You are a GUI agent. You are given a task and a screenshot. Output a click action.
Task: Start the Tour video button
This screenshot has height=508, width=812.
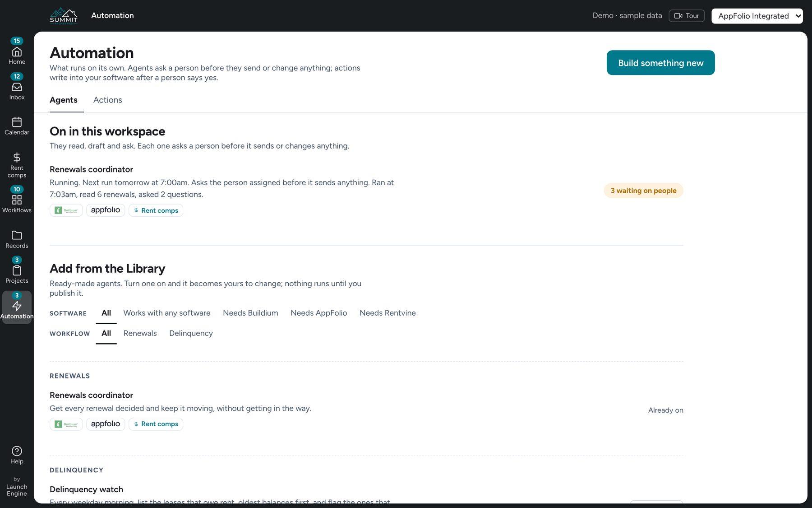pyautogui.click(x=687, y=16)
